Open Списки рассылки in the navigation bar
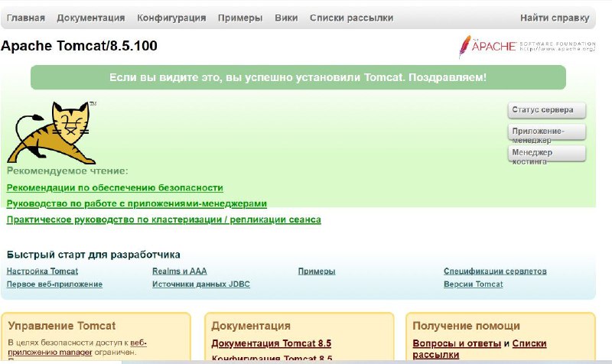This screenshot has height=364, width=612. [351, 18]
